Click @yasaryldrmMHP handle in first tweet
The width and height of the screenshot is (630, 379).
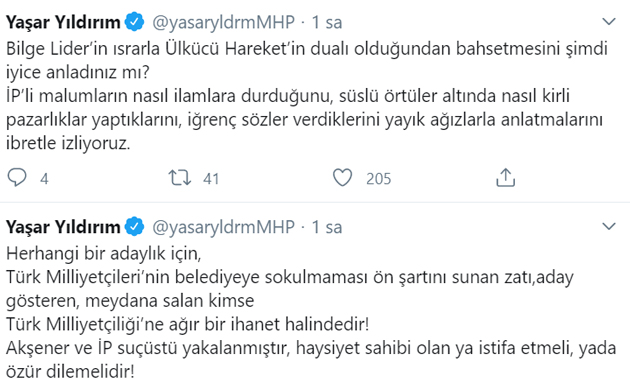(223, 23)
